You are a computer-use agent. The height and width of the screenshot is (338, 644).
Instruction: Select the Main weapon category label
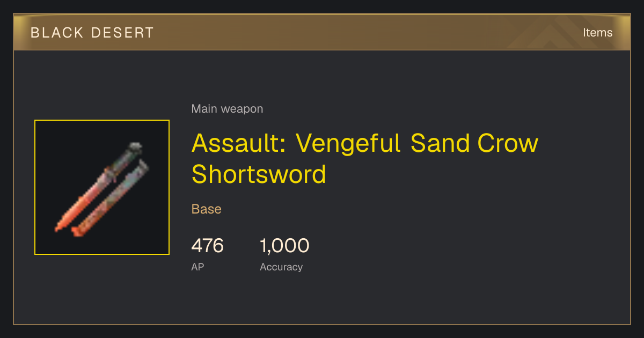(227, 109)
